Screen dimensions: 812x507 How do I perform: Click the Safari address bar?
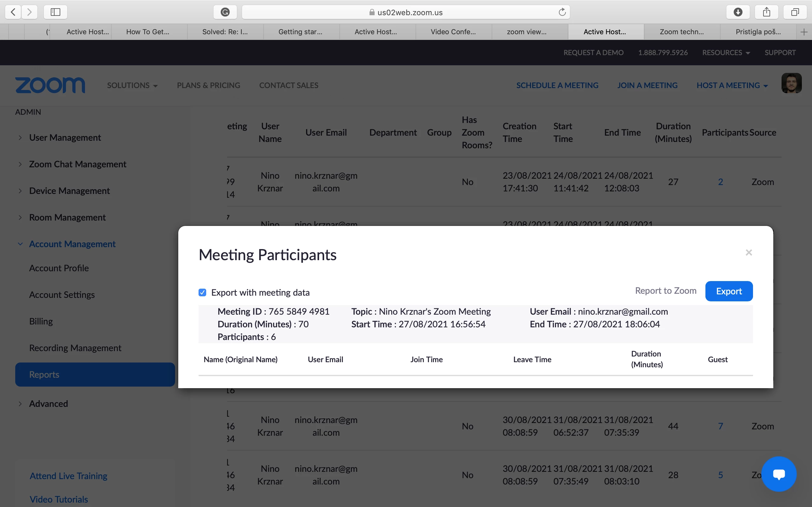405,12
